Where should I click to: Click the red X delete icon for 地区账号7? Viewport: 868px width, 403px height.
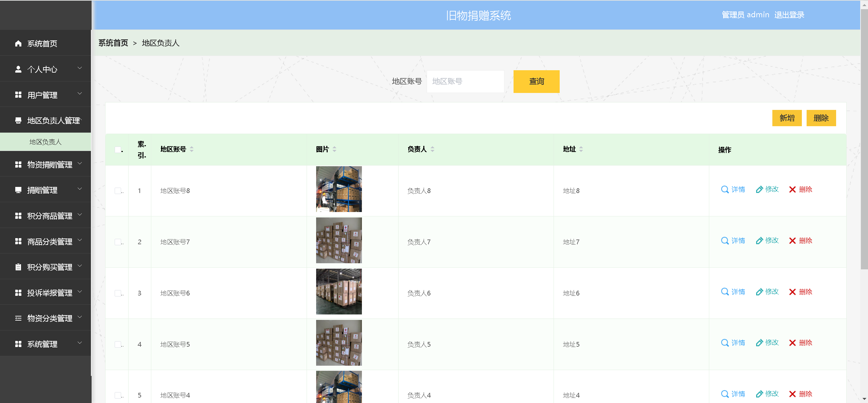[792, 241]
